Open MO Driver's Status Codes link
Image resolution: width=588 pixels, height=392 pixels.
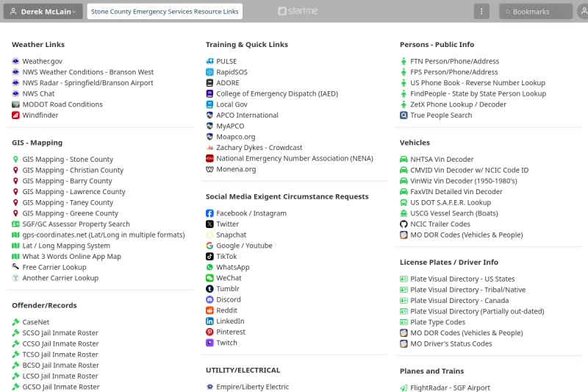451,343
